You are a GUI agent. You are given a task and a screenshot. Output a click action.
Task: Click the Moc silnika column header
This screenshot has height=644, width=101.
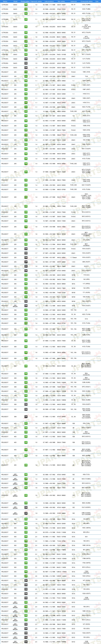61,1
